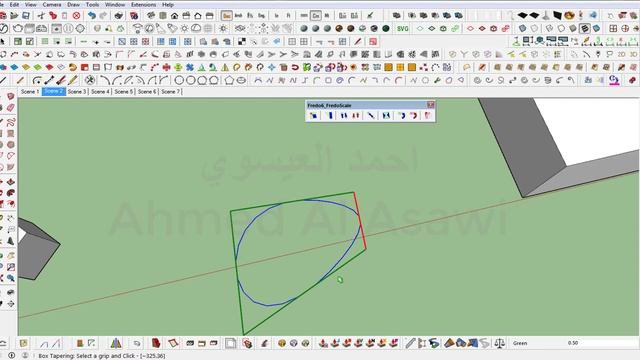
Task: Click the balance scale icon in bottom toolbar
Action: pos(499,343)
